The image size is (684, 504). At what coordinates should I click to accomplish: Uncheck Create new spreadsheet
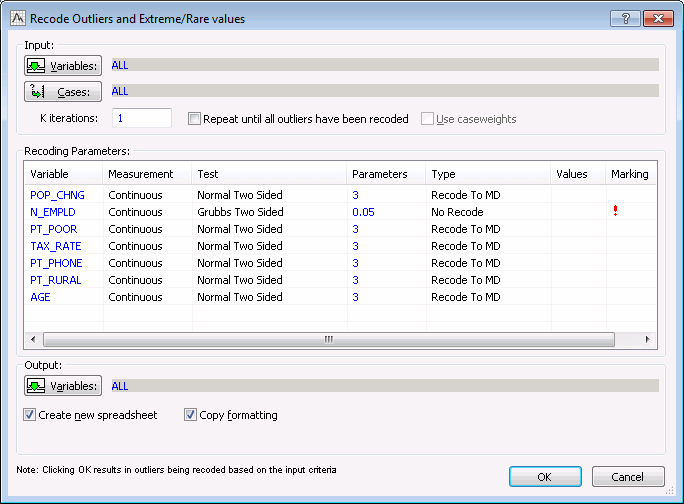click(30, 415)
